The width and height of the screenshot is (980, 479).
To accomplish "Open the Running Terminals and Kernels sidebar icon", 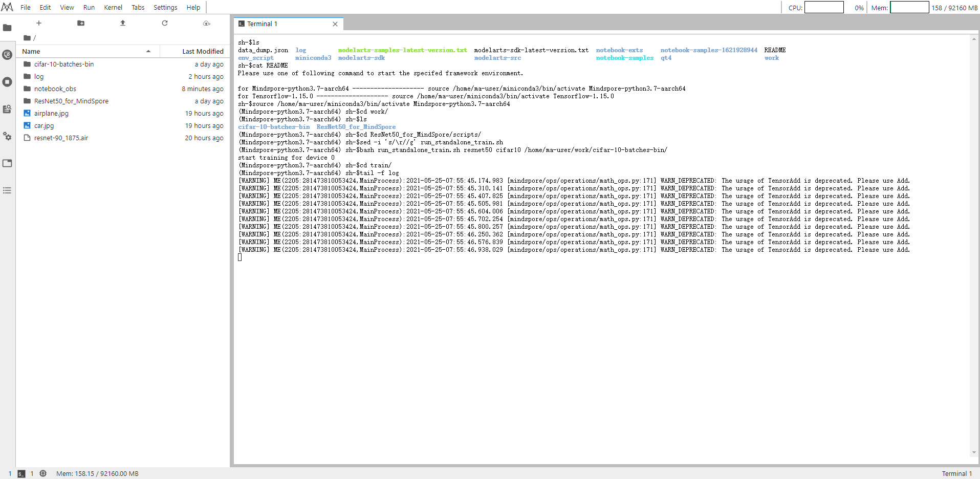I will (7, 82).
